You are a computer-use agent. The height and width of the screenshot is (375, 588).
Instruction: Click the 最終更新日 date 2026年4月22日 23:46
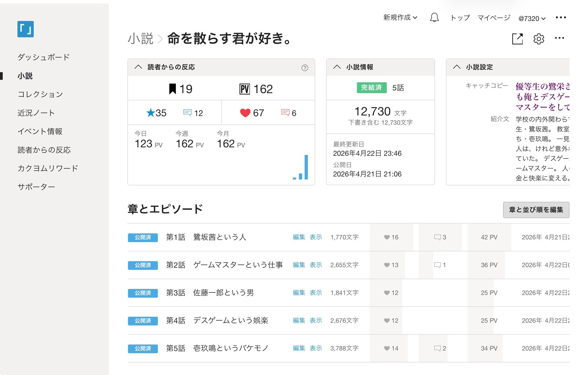coord(367,153)
